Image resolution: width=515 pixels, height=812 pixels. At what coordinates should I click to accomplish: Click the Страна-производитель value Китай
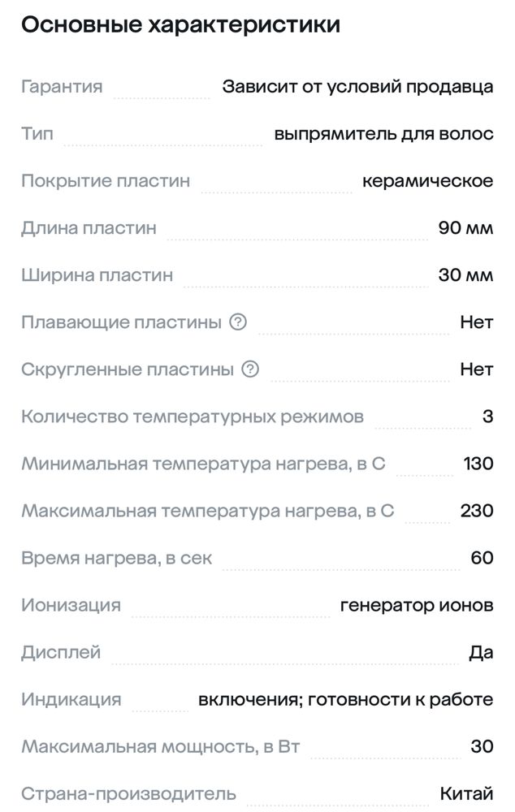(466, 794)
